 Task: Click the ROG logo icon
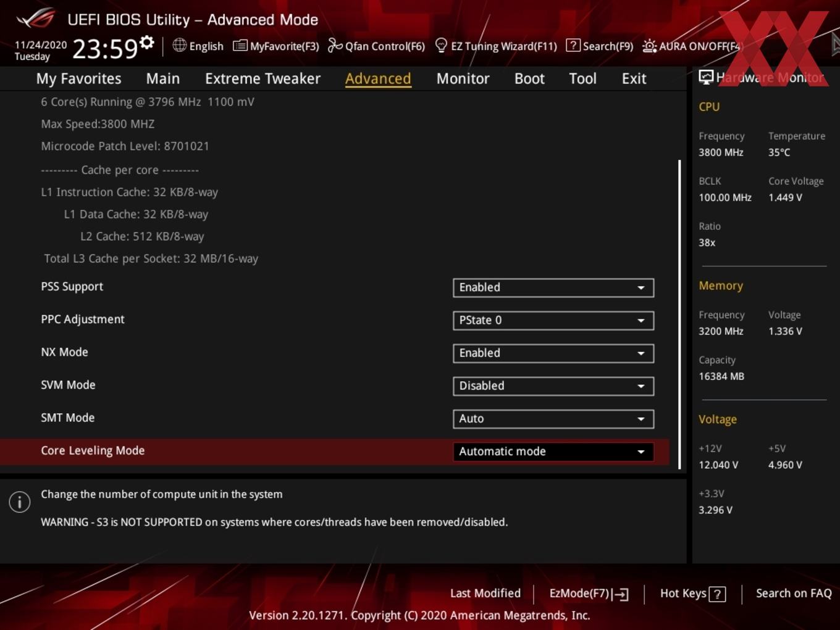coord(36,18)
